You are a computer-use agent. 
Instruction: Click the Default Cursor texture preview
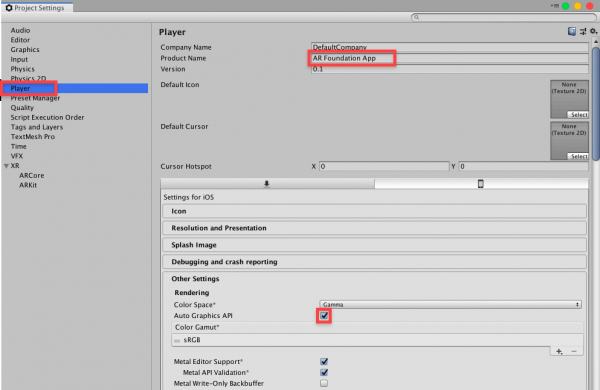(x=569, y=141)
